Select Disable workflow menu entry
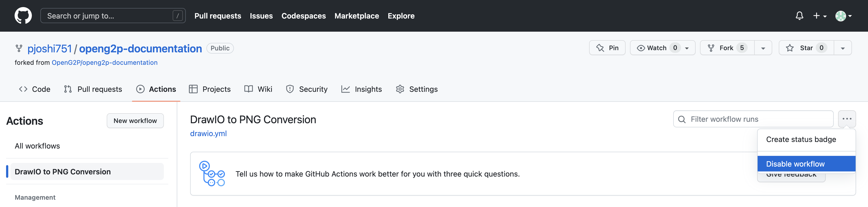This screenshot has width=868, height=207. point(806,164)
